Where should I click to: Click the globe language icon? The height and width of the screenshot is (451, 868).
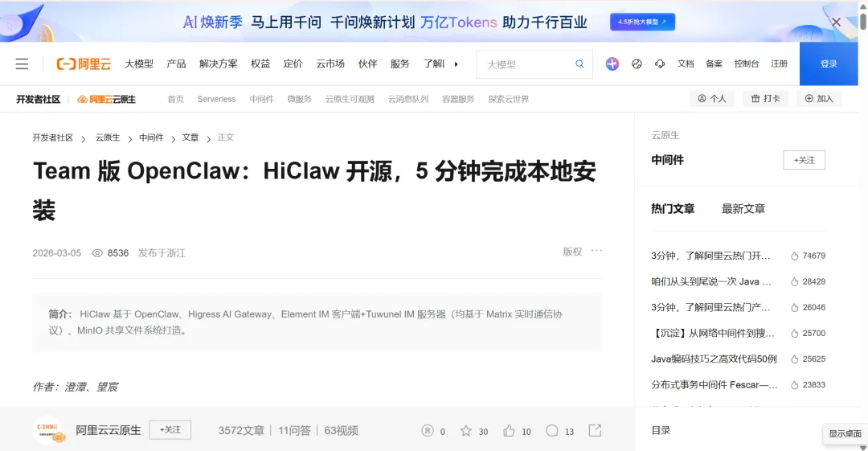pos(637,64)
